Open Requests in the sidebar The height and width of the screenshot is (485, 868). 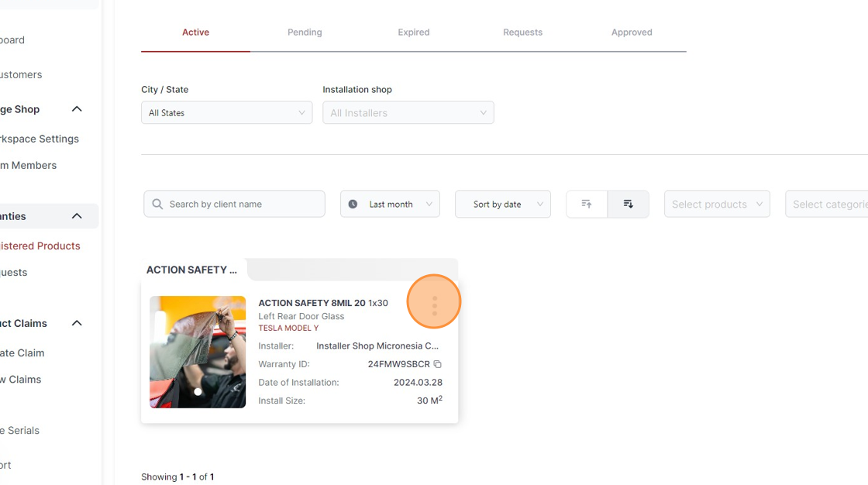pos(14,273)
